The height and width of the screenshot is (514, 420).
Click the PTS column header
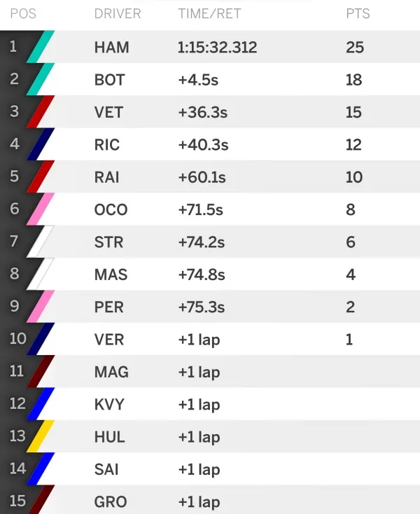click(x=358, y=14)
